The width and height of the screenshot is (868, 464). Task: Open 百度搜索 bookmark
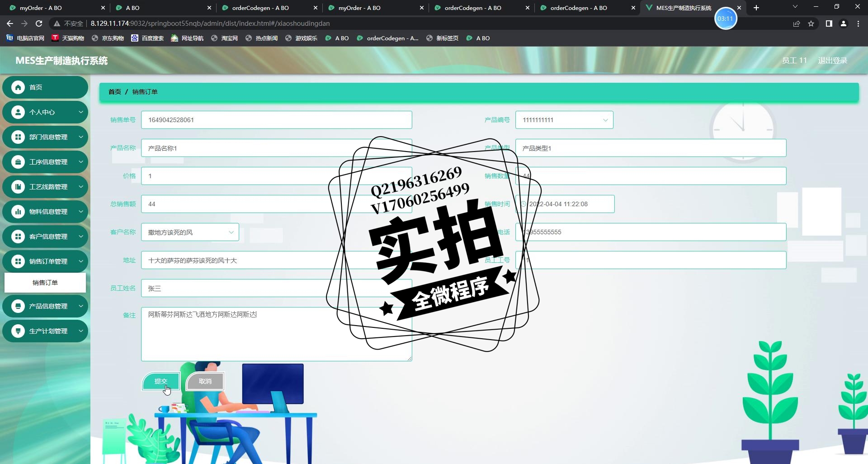click(147, 38)
